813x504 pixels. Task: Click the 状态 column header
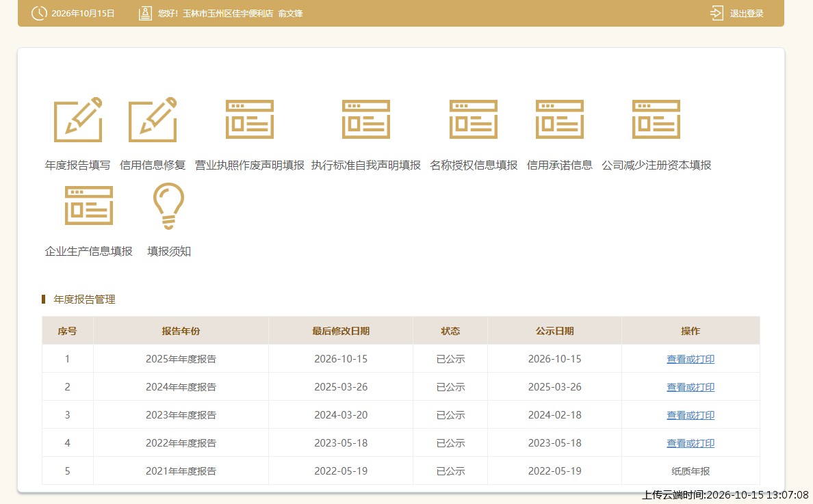pos(450,331)
